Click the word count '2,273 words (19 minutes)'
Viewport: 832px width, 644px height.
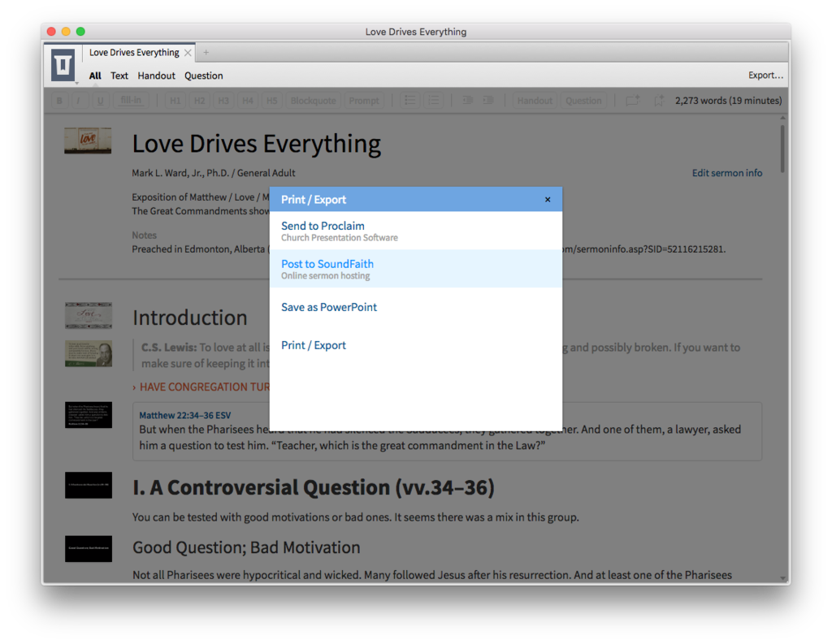pos(728,100)
